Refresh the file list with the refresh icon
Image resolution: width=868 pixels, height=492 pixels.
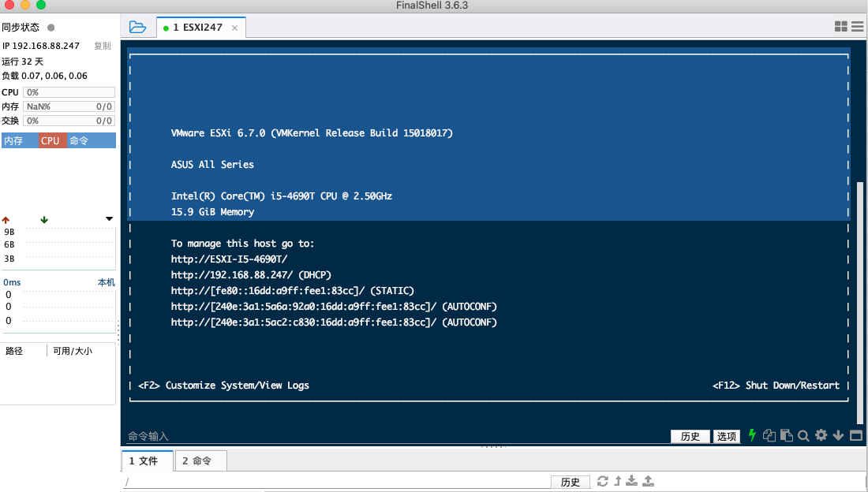click(x=603, y=481)
